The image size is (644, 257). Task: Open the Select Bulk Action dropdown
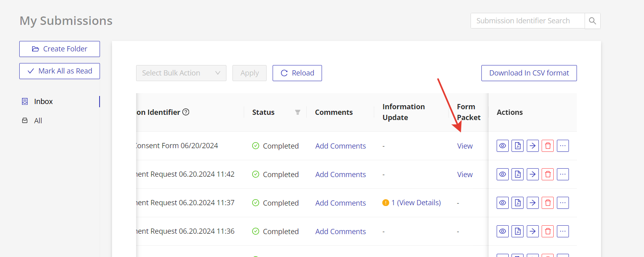click(x=181, y=73)
